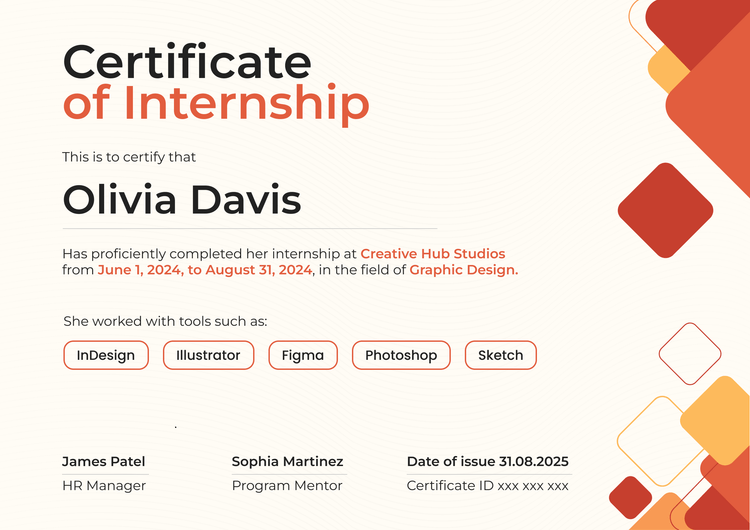Select the internship date range text

coord(205,270)
